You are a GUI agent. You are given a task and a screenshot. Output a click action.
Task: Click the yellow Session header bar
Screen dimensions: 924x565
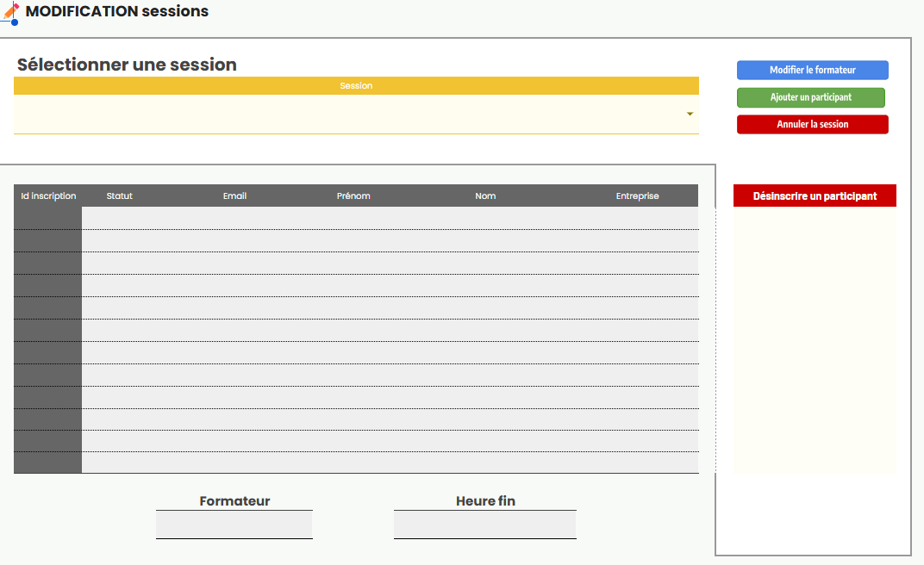coord(356,86)
